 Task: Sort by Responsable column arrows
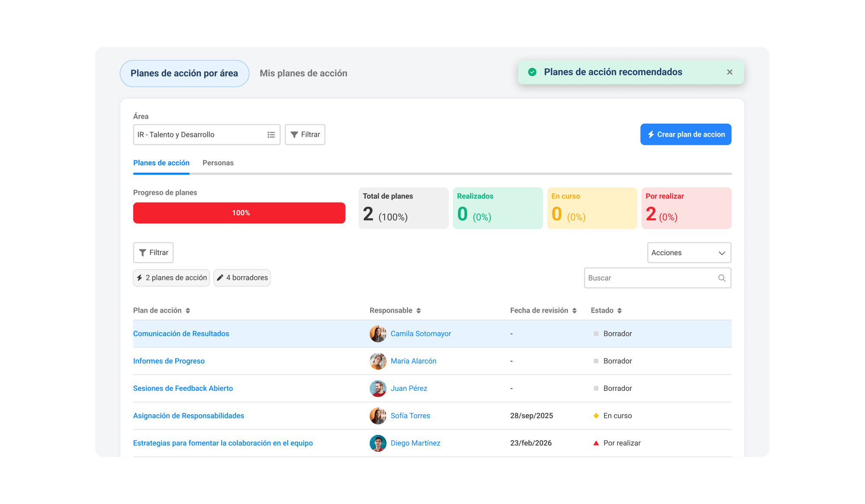418,311
